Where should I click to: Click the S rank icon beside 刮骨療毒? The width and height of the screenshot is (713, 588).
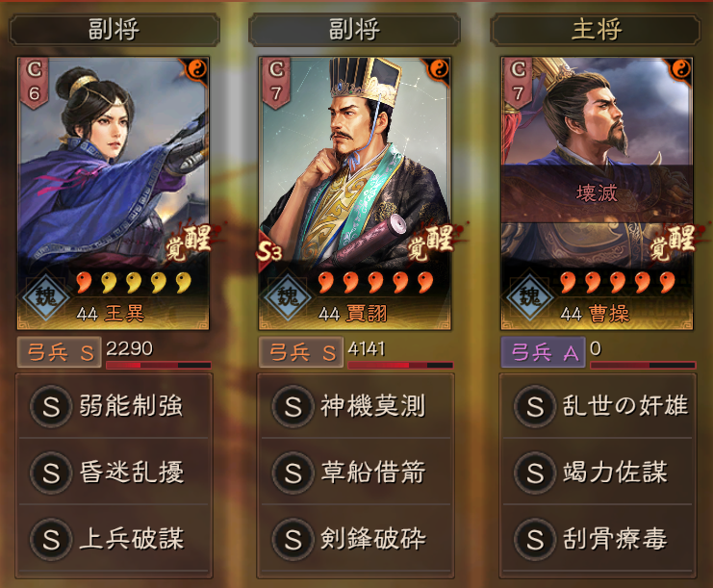tap(535, 539)
